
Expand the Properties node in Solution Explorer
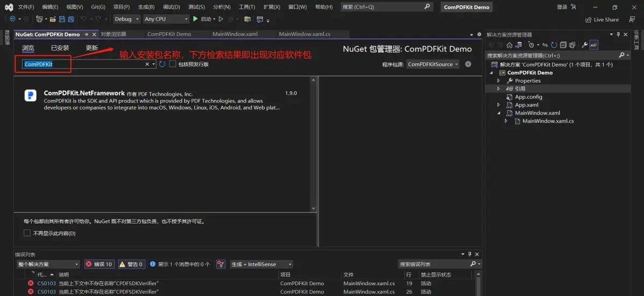(x=499, y=81)
